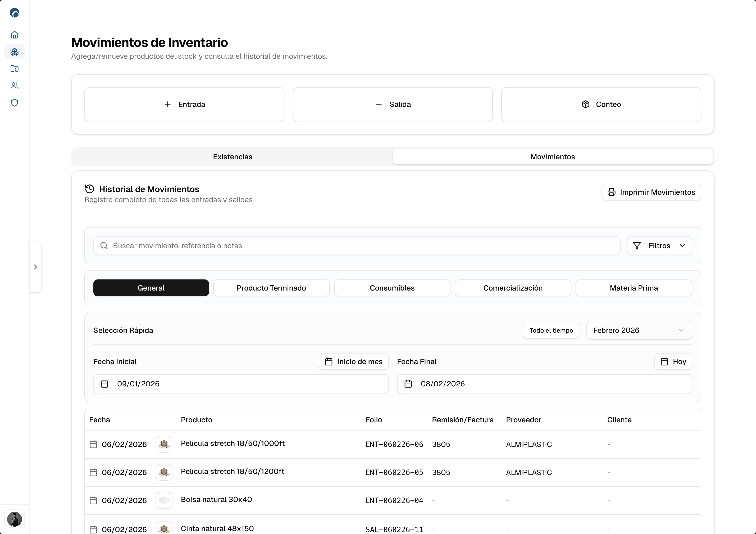Click the magnifier icon in the search bar
This screenshot has height=534, width=756.
(104, 245)
